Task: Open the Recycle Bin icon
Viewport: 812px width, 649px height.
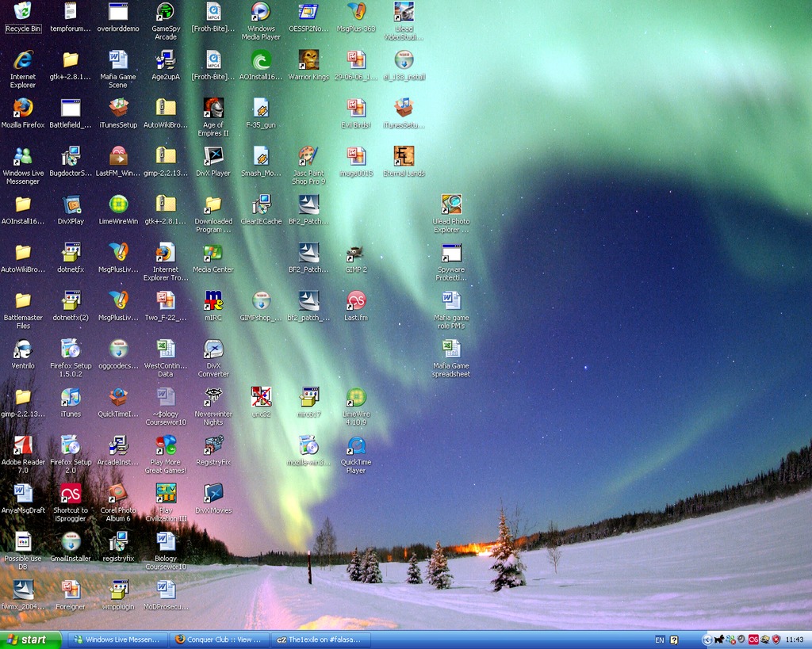Action: (22, 12)
